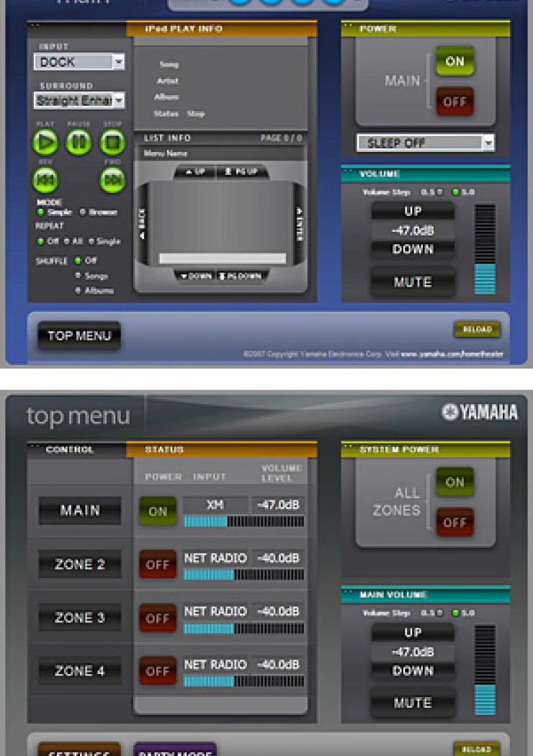Image resolution: width=533 pixels, height=756 pixels.
Task: Open the SLEEP OFF dropdown
Action: coord(426,143)
